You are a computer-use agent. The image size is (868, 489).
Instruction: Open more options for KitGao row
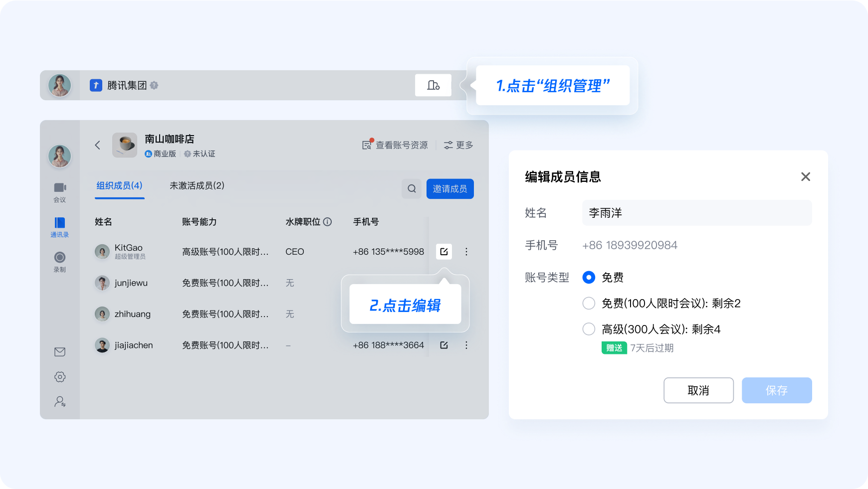coord(466,252)
